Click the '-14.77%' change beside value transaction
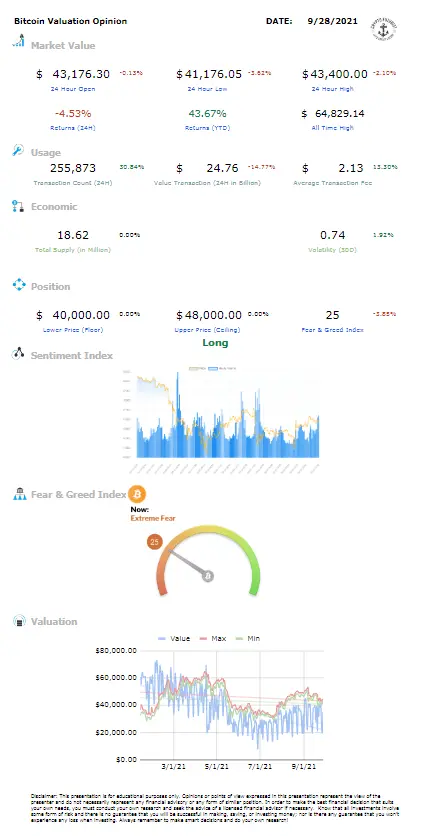Viewport: 439px width, 840px height. click(x=262, y=167)
